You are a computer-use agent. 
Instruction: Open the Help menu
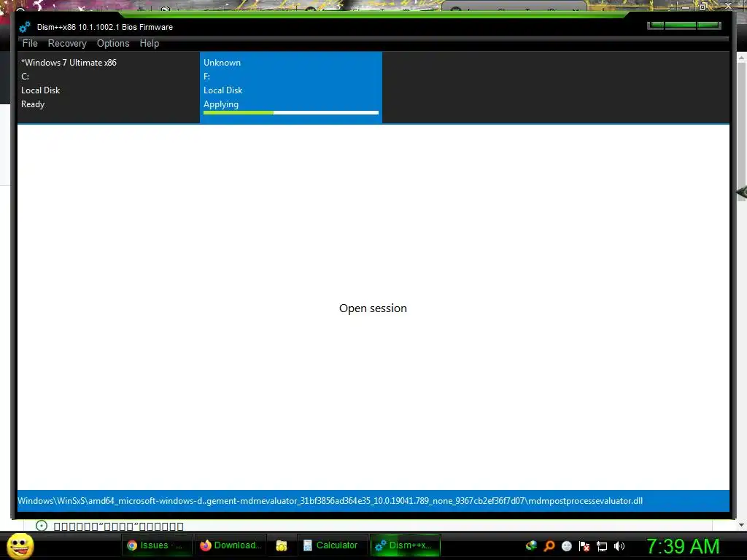[149, 43]
